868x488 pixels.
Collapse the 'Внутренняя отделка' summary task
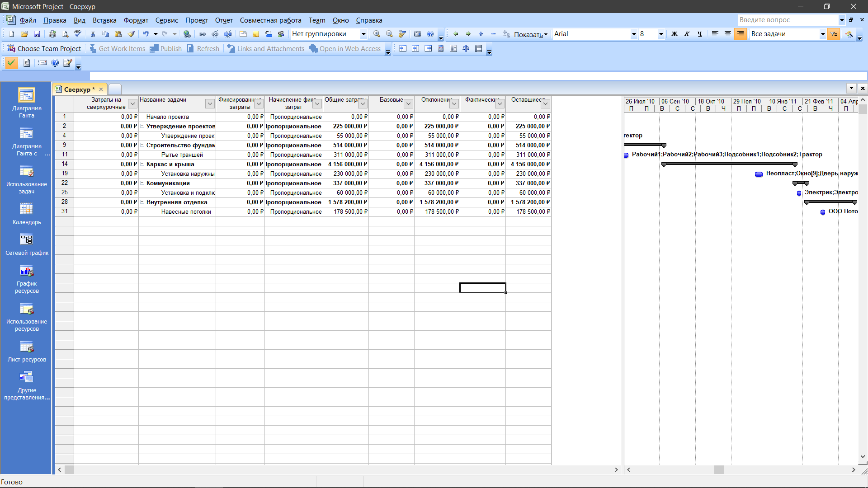pos(142,202)
